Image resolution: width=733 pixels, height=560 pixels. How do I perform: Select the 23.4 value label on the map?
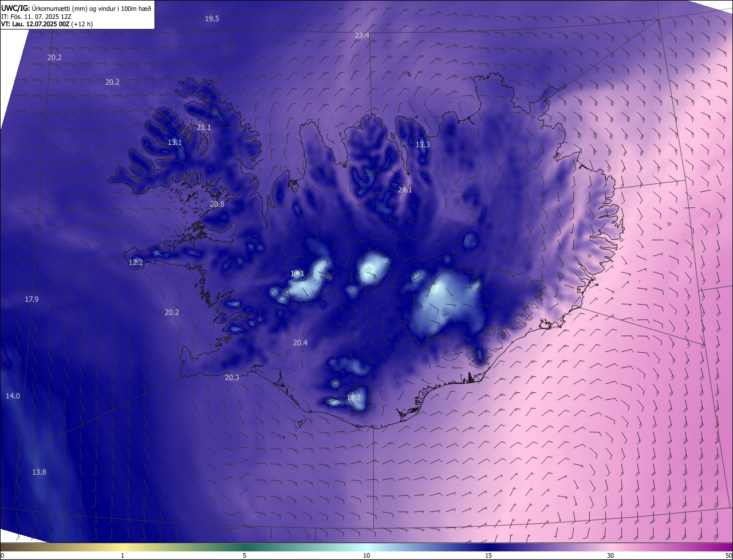coord(362,36)
